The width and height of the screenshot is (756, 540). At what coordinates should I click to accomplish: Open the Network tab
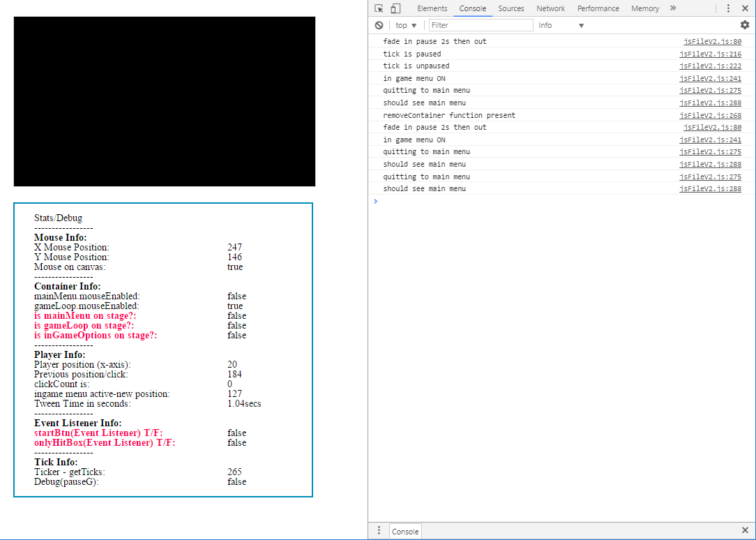coord(550,8)
